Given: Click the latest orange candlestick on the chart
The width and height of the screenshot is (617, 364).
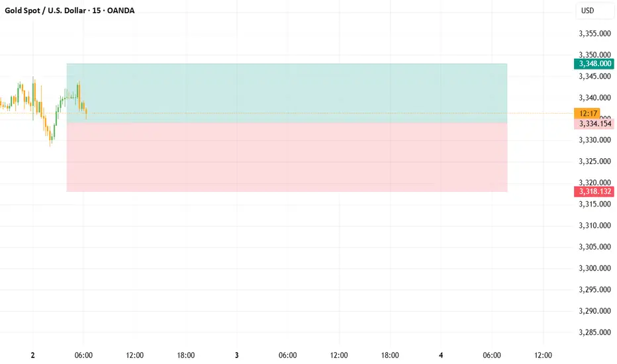Looking at the screenshot, I should (x=86, y=114).
